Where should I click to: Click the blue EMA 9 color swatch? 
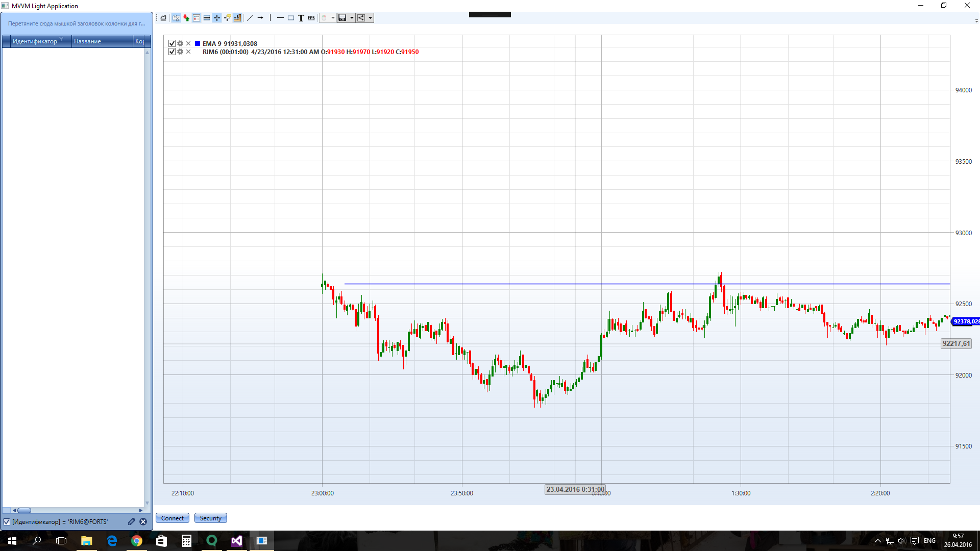click(x=198, y=44)
